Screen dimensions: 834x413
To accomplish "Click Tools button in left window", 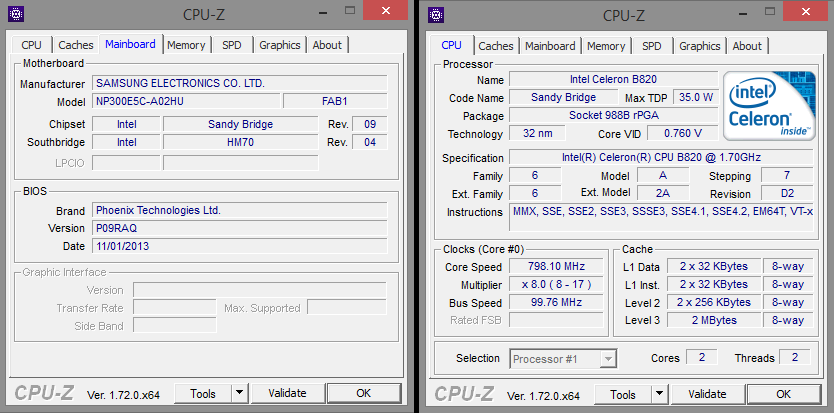I will [203, 394].
